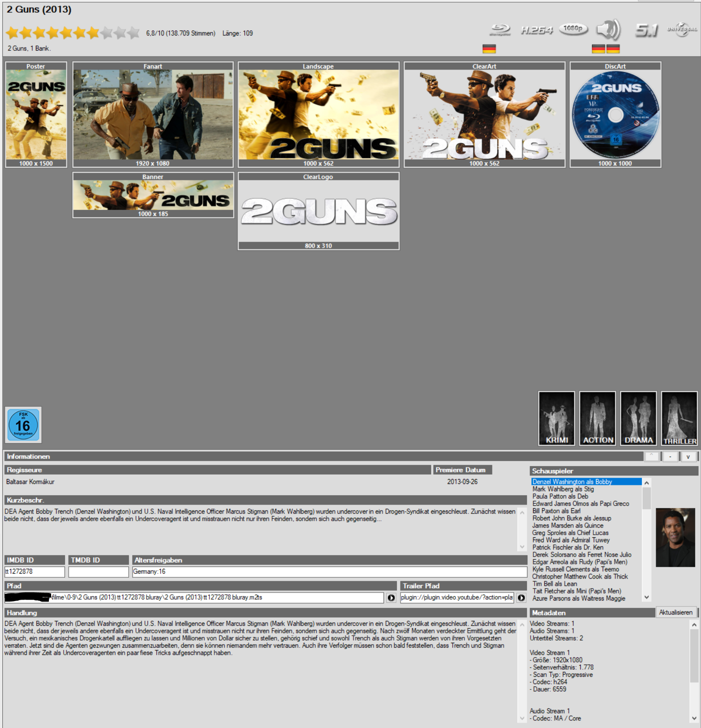Click the 1080p resolution badge
The width and height of the screenshot is (701, 728).
573,29
